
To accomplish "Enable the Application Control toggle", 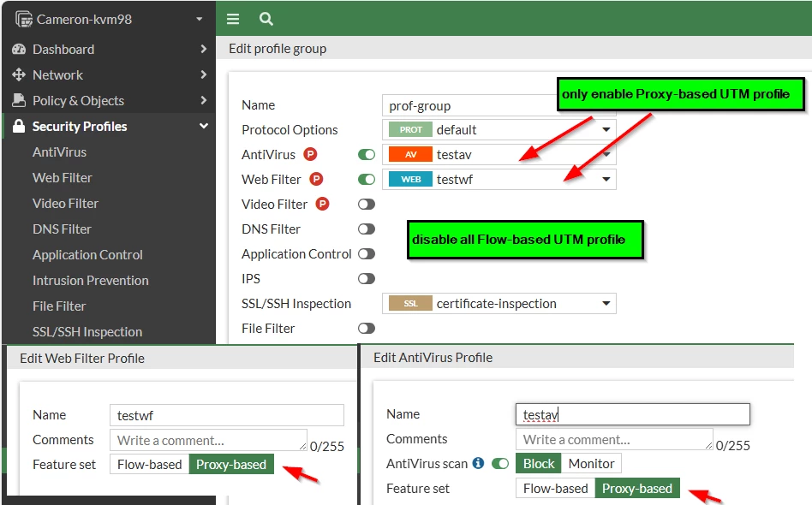I will pyautogui.click(x=367, y=253).
